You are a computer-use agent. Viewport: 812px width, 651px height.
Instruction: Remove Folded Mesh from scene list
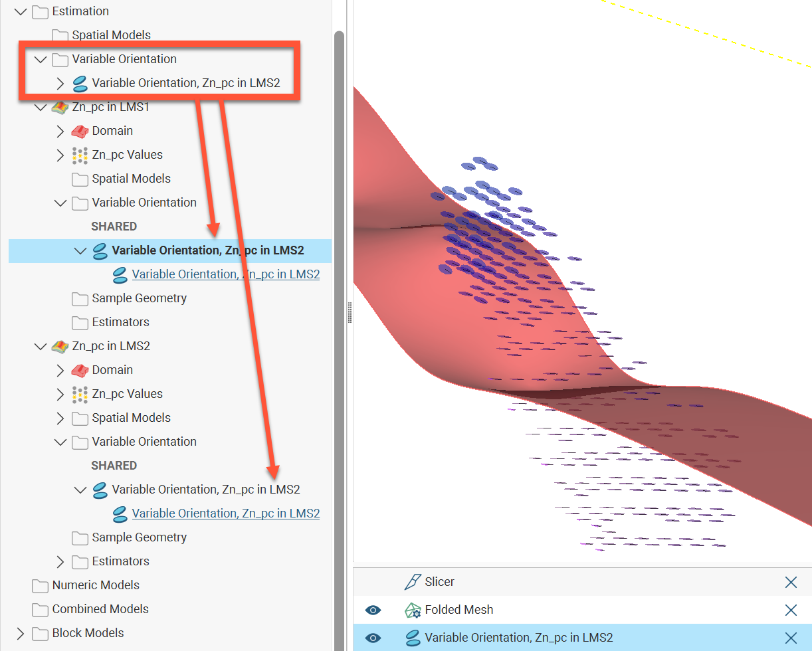[791, 610]
